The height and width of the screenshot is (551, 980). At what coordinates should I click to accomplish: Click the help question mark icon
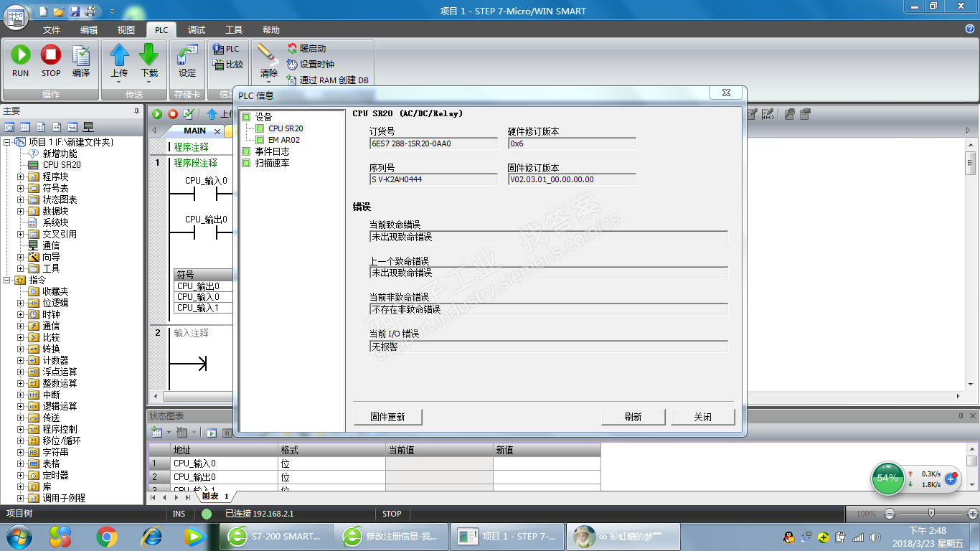[970, 29]
